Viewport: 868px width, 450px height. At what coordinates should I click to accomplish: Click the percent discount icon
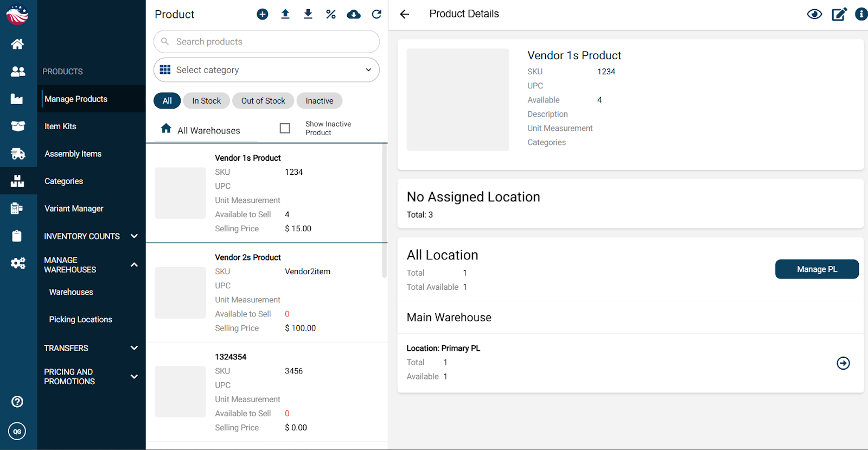pos(331,14)
